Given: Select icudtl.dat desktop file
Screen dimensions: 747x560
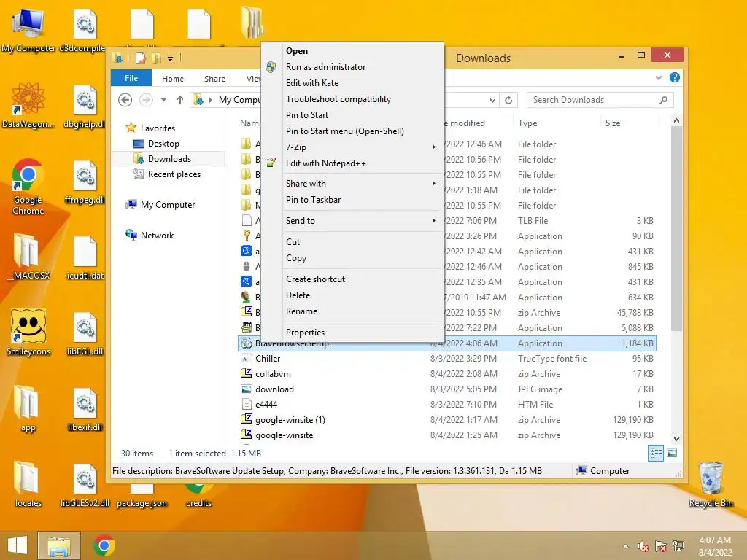Looking at the screenshot, I should pos(85,256).
